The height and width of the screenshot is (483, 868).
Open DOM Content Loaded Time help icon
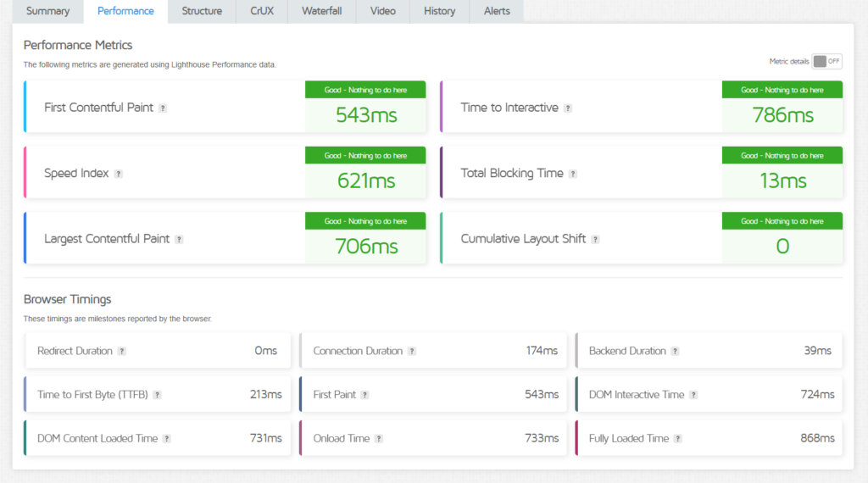(167, 439)
